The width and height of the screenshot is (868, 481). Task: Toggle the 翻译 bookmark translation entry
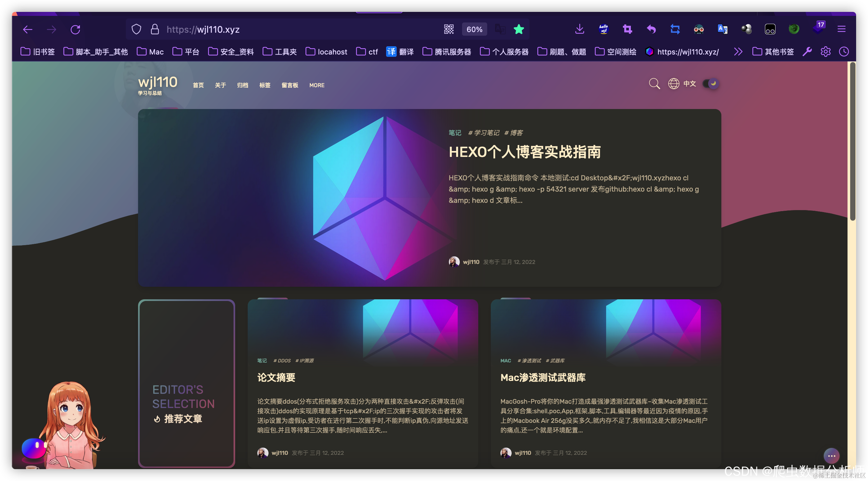[x=401, y=52]
